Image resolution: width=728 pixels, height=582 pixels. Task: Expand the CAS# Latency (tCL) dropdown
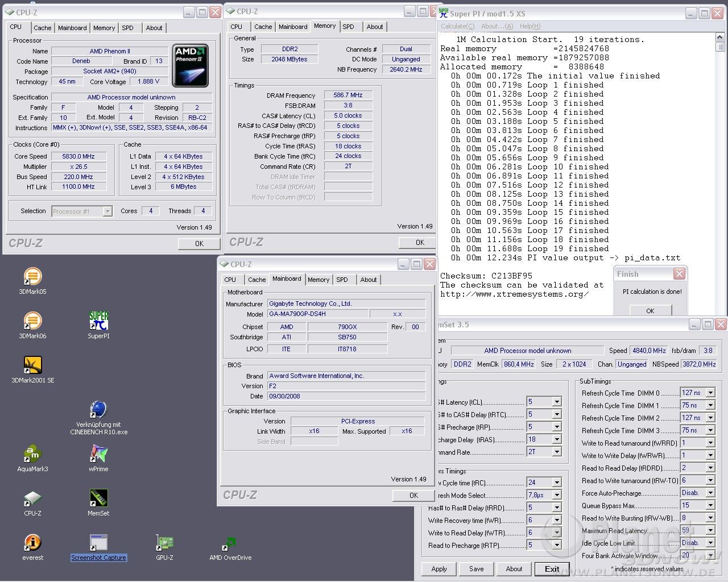tap(557, 402)
